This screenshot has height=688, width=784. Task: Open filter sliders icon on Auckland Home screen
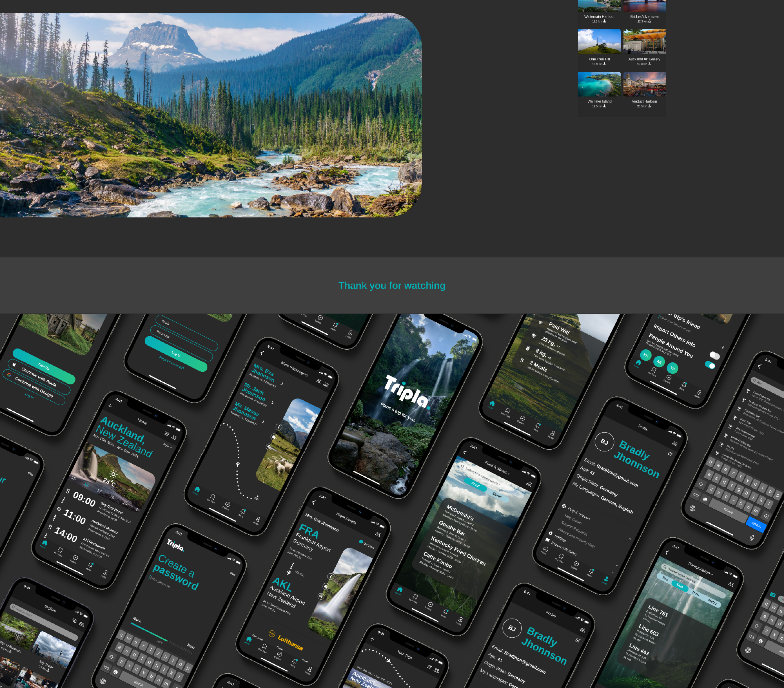coord(166,434)
